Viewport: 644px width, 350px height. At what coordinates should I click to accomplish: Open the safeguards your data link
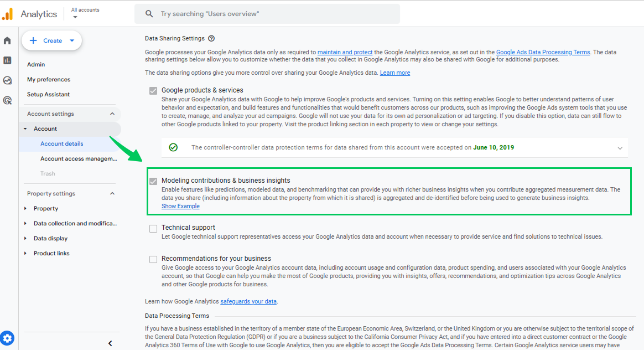pos(248,301)
